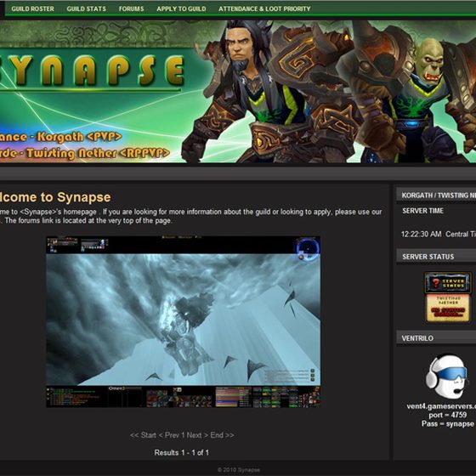476x476 pixels.
Task: Click the < Prev pagination link
Action: [x=169, y=435]
